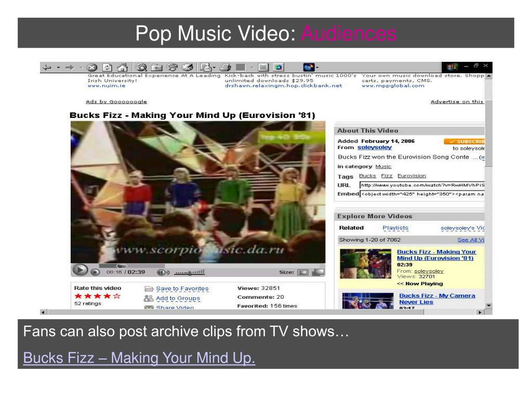This screenshot has height=399, width=532.
Task: Rate the video one star
Action: coord(78,296)
